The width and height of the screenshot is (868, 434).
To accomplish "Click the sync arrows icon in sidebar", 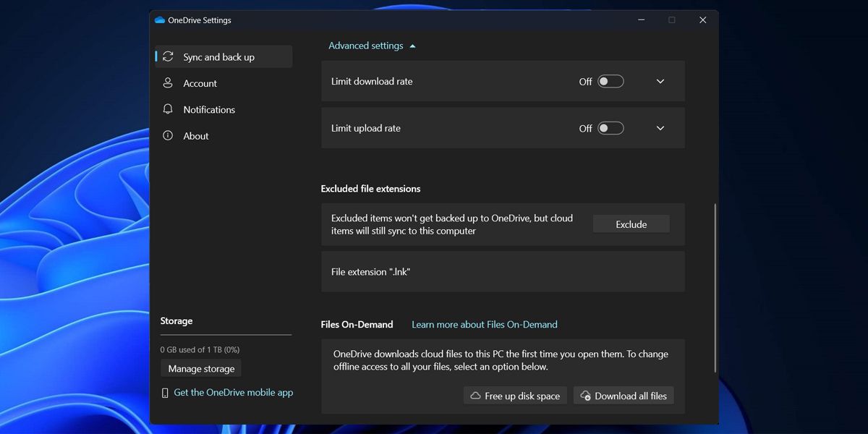I will tap(168, 56).
